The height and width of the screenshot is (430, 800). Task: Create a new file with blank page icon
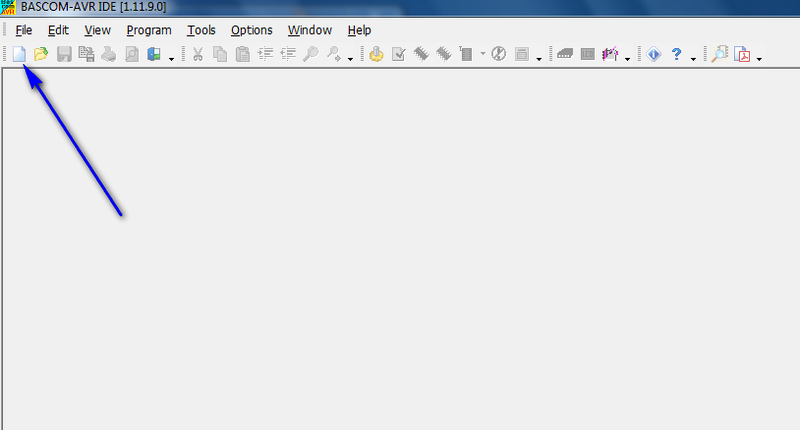[x=19, y=54]
